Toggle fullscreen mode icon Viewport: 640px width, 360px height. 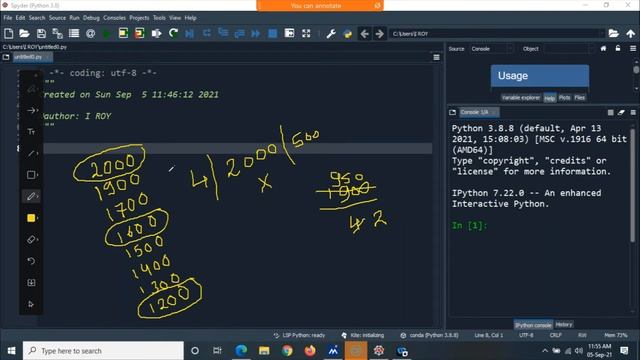(x=306, y=33)
